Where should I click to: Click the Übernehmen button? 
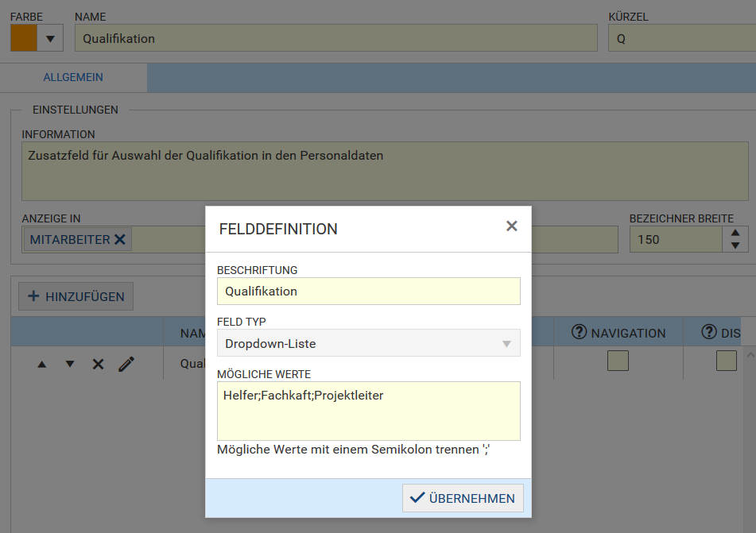click(x=463, y=498)
